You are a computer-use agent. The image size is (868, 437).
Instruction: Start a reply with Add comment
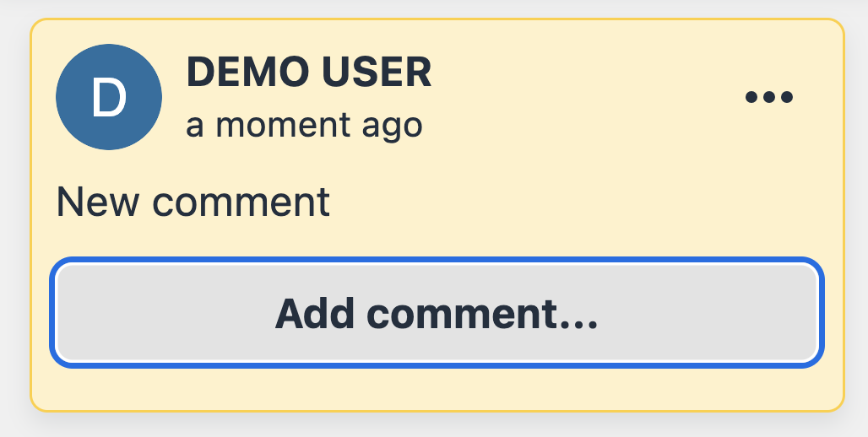[x=437, y=313]
